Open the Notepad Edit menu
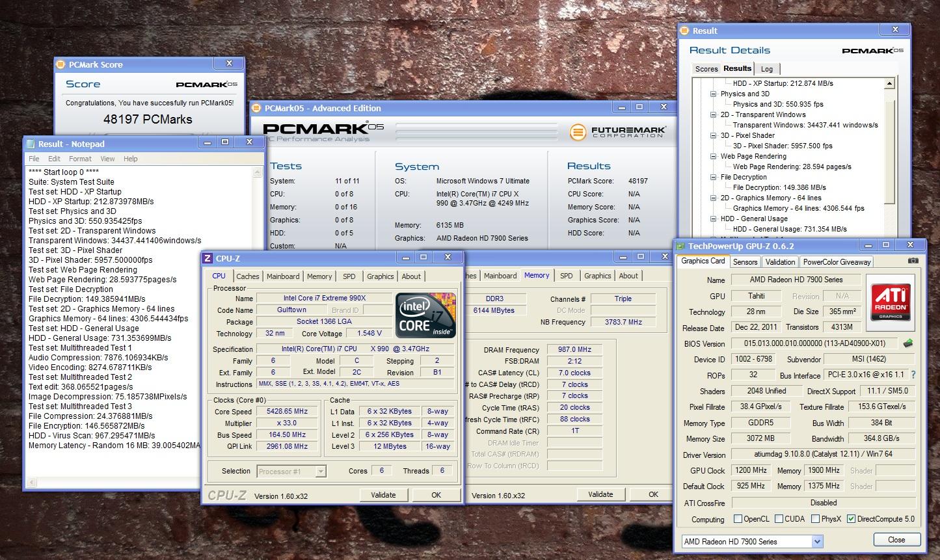The height and width of the screenshot is (560, 940). 54,159
